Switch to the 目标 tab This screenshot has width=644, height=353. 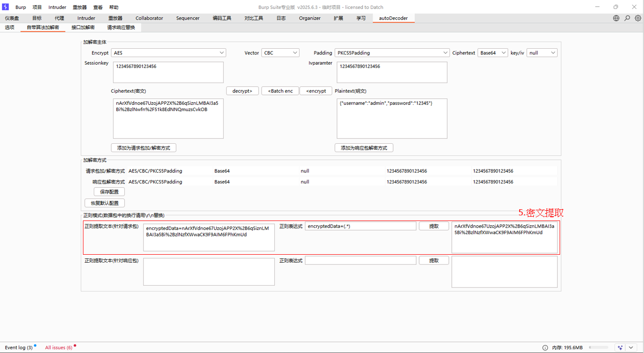coord(37,18)
